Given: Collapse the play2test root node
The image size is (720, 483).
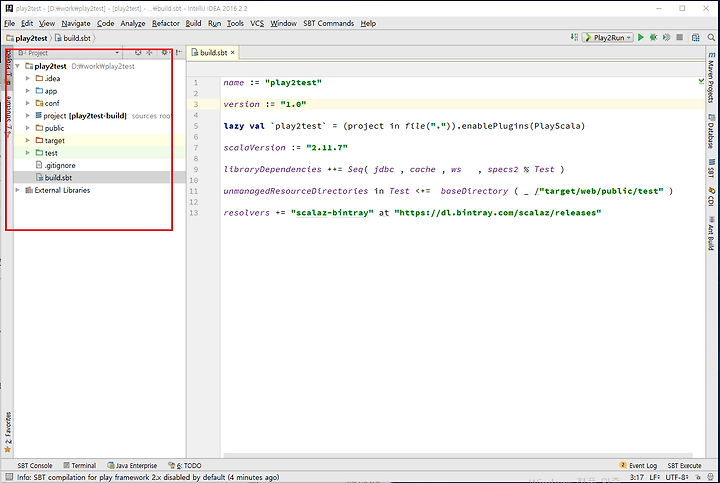Looking at the screenshot, I should (17, 66).
